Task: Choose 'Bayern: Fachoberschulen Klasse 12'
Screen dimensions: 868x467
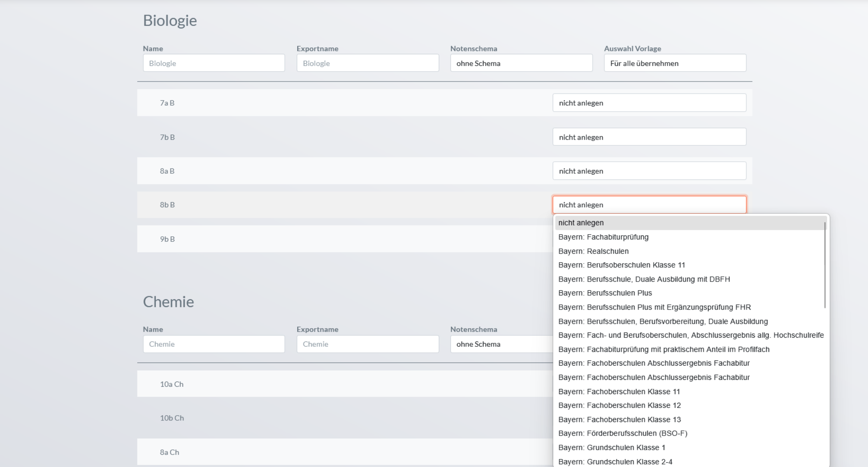Action: point(619,405)
